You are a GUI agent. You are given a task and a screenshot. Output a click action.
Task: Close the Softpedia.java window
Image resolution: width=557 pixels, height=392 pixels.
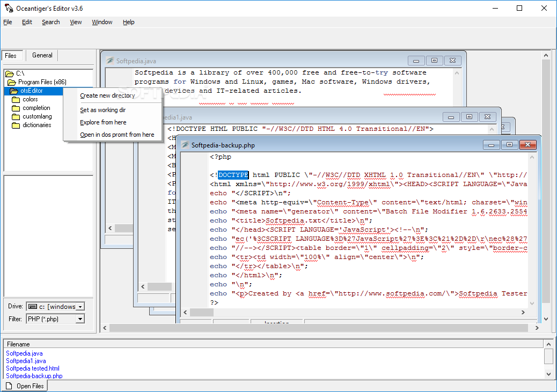pos(452,61)
